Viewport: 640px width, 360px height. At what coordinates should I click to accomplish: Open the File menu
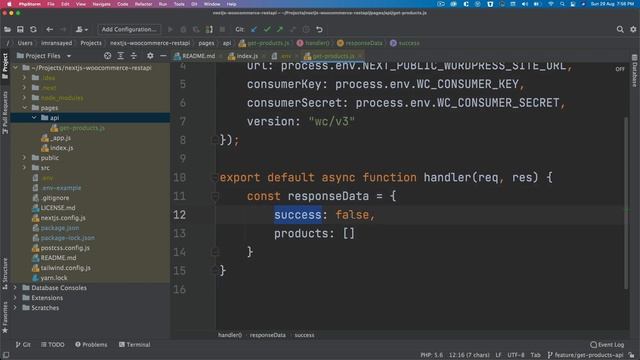[51, 4]
